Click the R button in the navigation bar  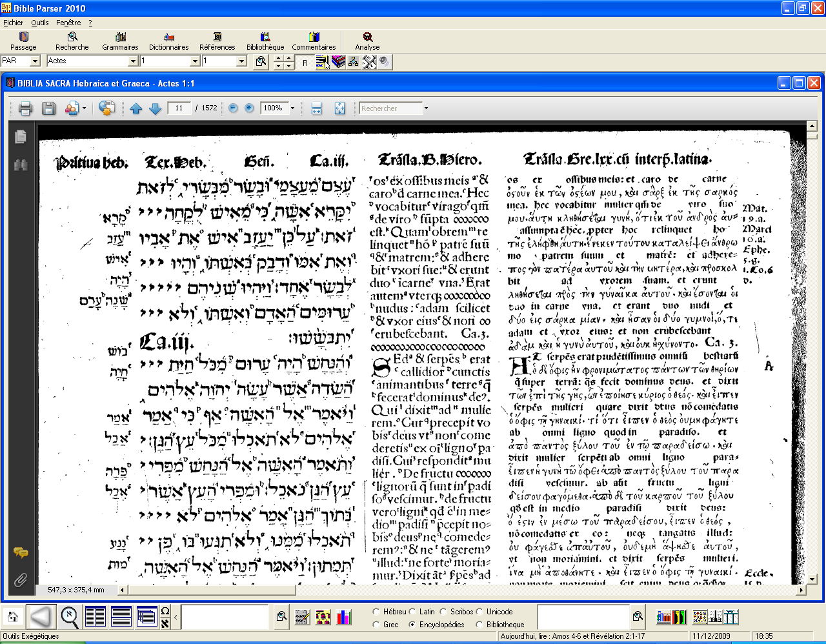click(305, 62)
